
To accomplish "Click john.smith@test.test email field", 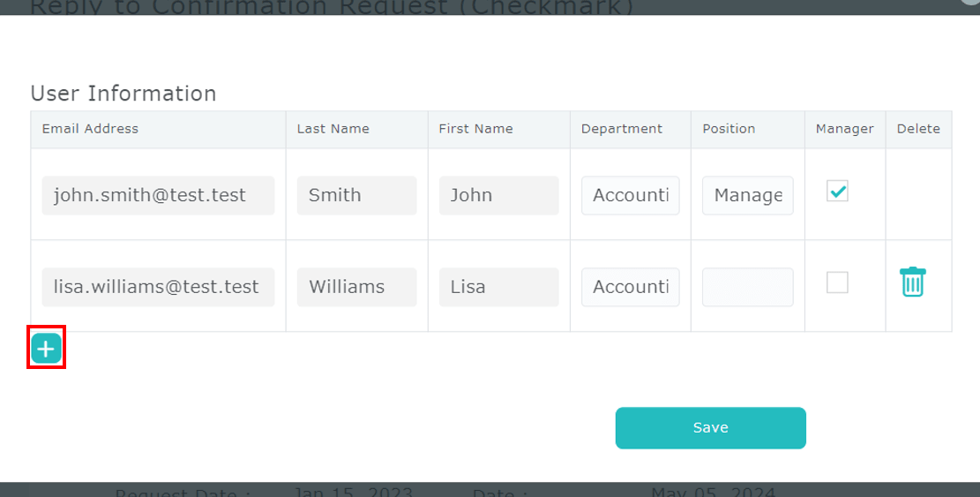I will [158, 196].
